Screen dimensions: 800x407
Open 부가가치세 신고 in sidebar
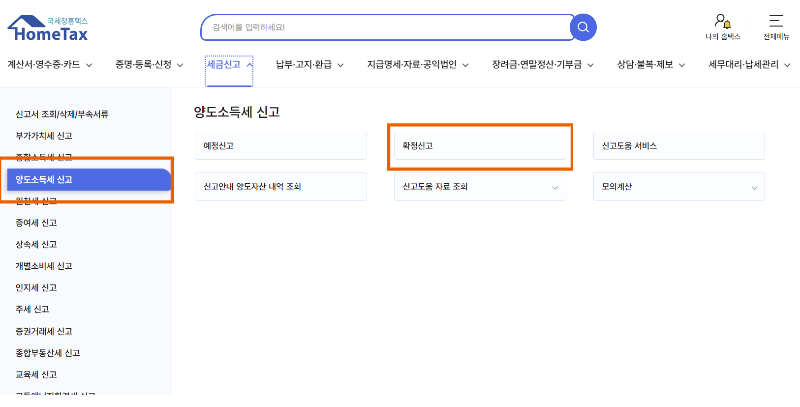44,136
